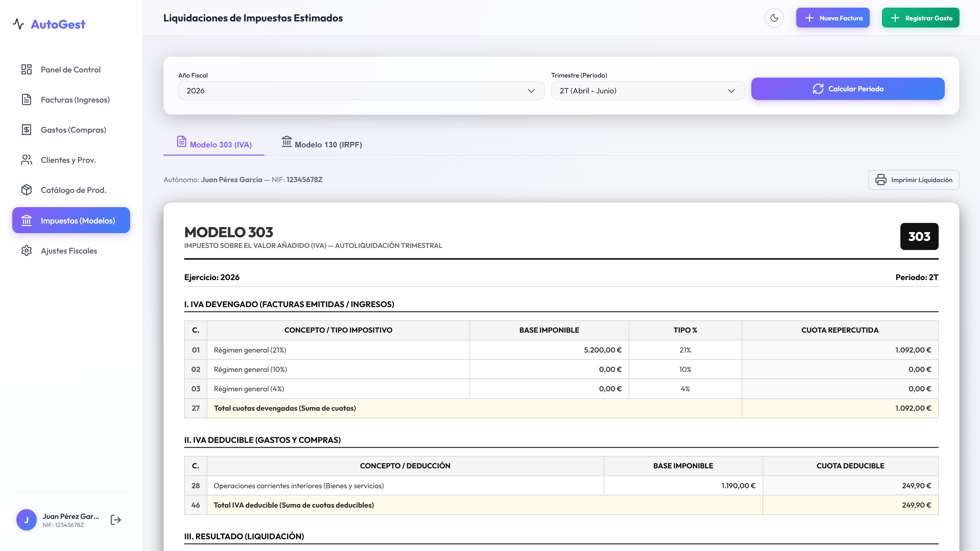
Task: Click the printer icon on Imprimir Liquidación
Action: [881, 180]
